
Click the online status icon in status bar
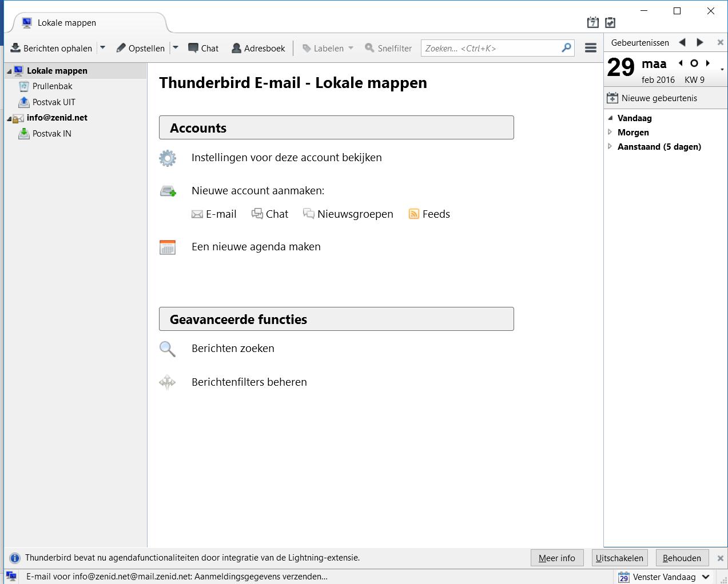(x=11, y=577)
